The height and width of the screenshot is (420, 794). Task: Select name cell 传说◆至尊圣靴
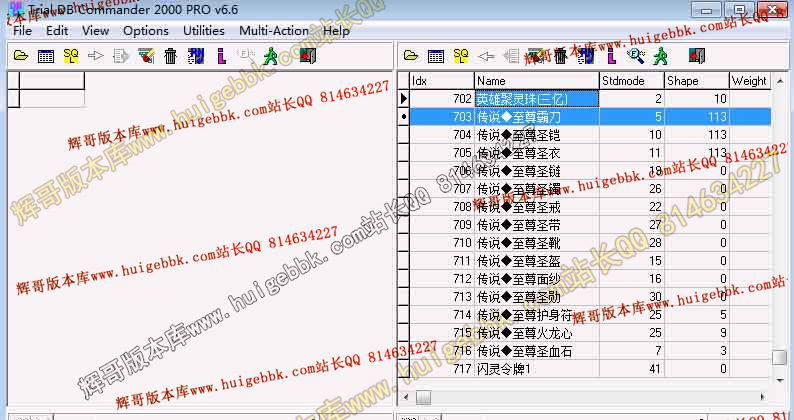537,243
